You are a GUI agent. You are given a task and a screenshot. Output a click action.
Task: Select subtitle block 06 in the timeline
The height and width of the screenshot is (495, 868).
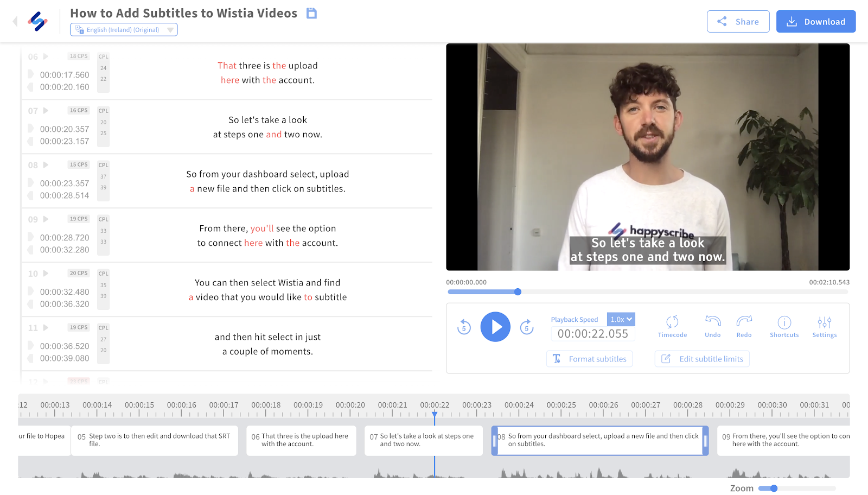301,440
